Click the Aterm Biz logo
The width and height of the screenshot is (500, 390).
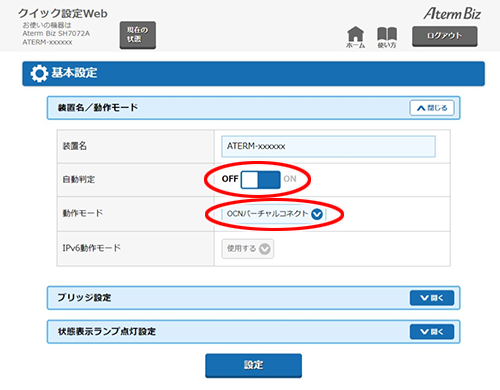point(452,14)
